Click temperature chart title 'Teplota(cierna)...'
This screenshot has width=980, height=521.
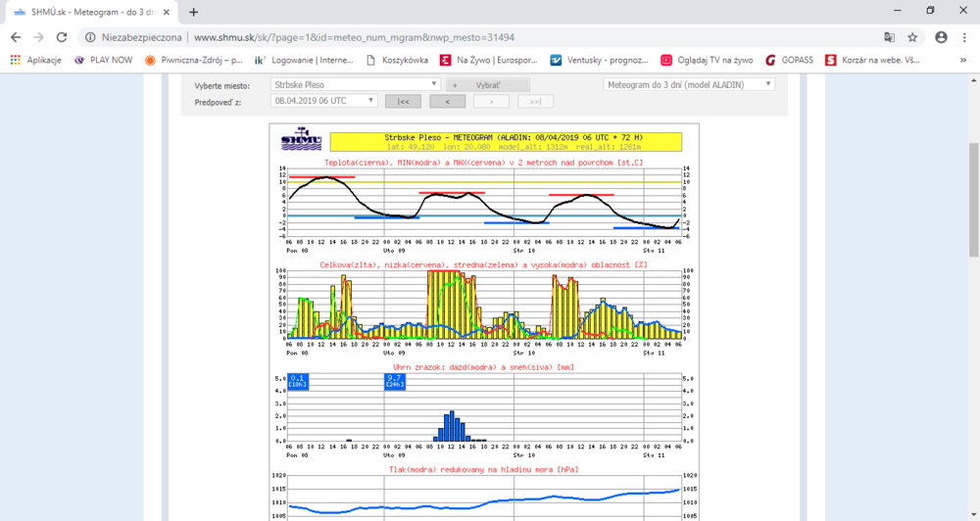pyautogui.click(x=484, y=163)
